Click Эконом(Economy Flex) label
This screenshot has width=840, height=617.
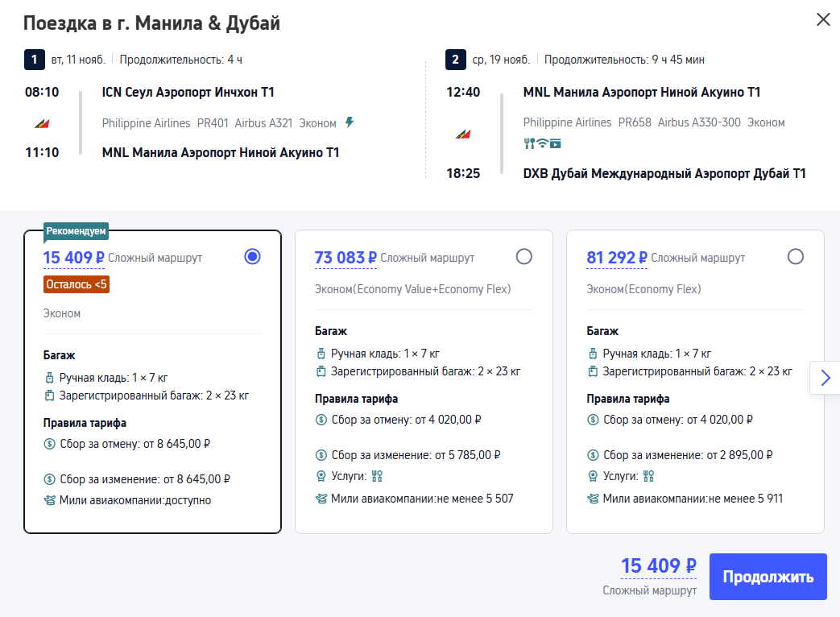[x=643, y=289]
